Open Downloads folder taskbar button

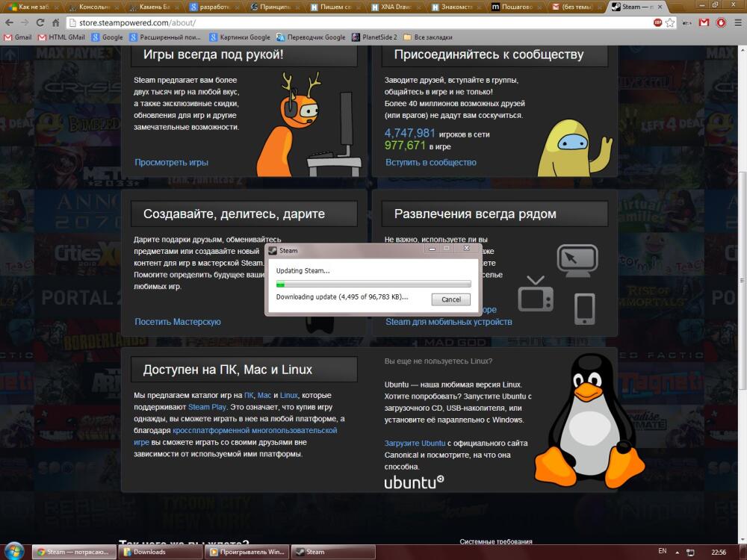click(160, 552)
